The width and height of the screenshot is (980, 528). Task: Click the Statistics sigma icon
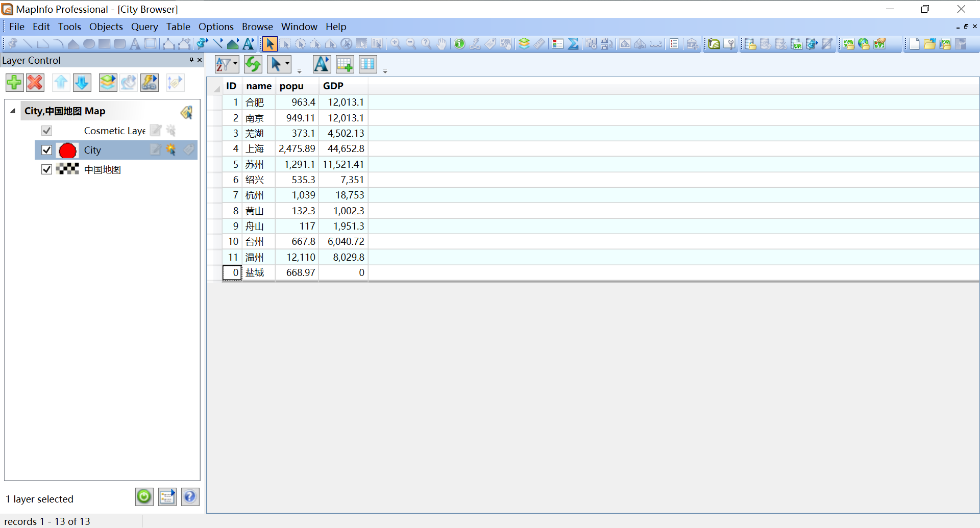click(x=573, y=44)
